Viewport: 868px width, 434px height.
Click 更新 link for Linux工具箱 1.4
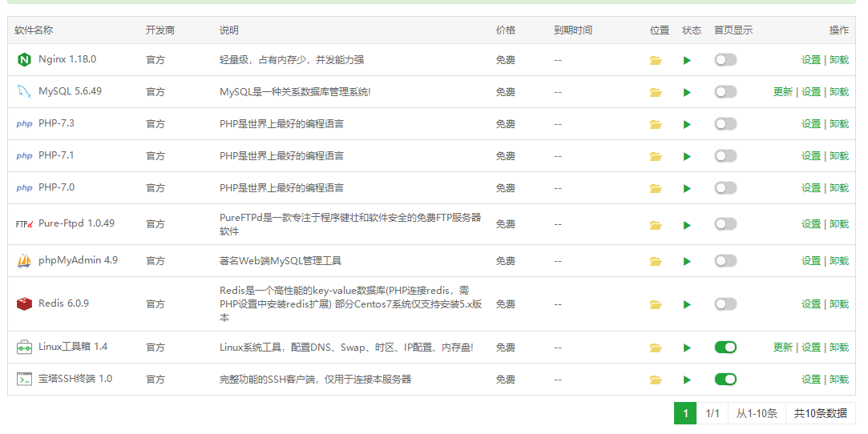pos(783,348)
